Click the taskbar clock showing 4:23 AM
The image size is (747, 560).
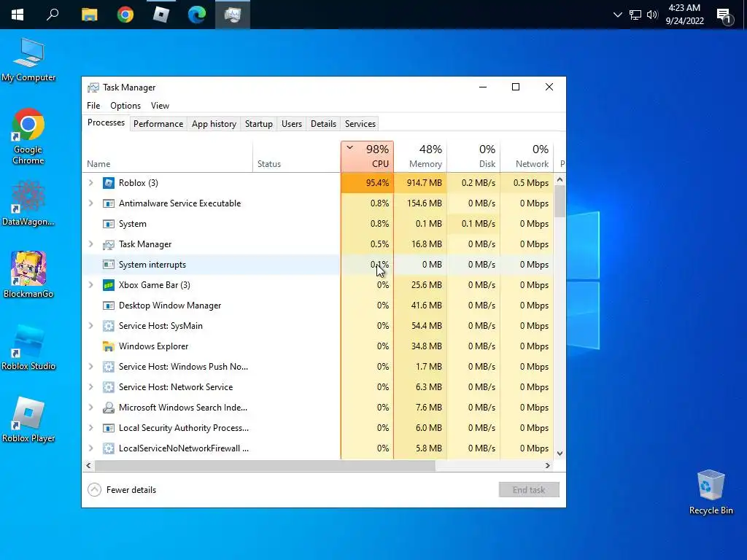point(684,15)
